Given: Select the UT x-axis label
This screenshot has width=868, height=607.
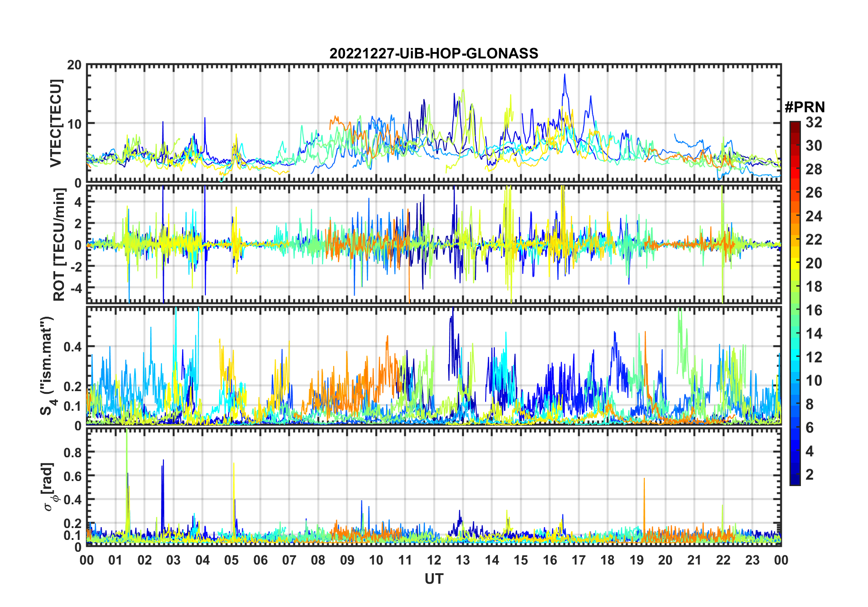Looking at the screenshot, I should tap(434, 579).
